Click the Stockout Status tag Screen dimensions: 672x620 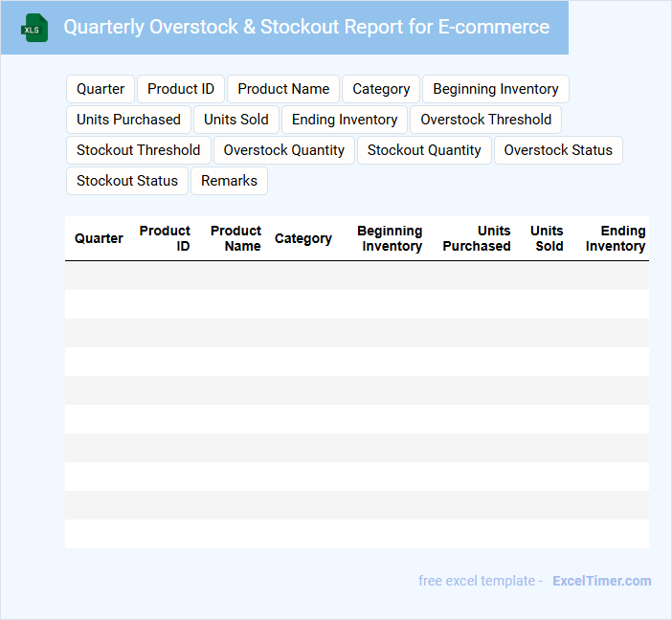coord(127,181)
